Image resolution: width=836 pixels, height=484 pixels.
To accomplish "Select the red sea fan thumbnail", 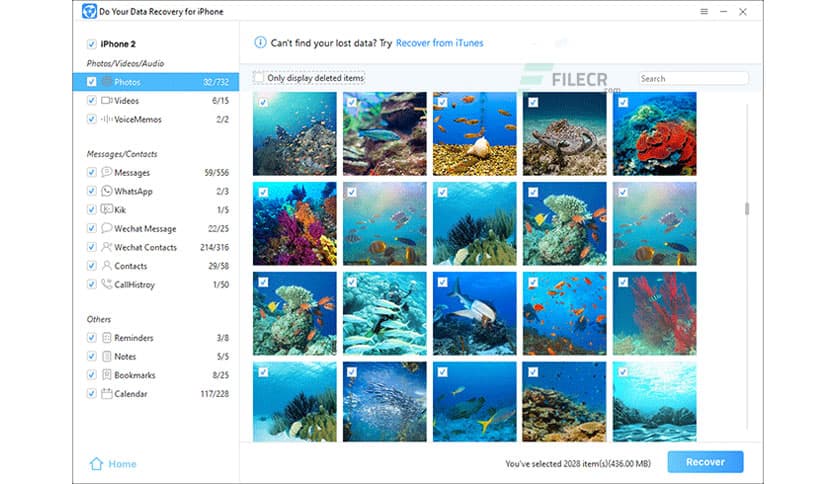I will tap(654, 313).
